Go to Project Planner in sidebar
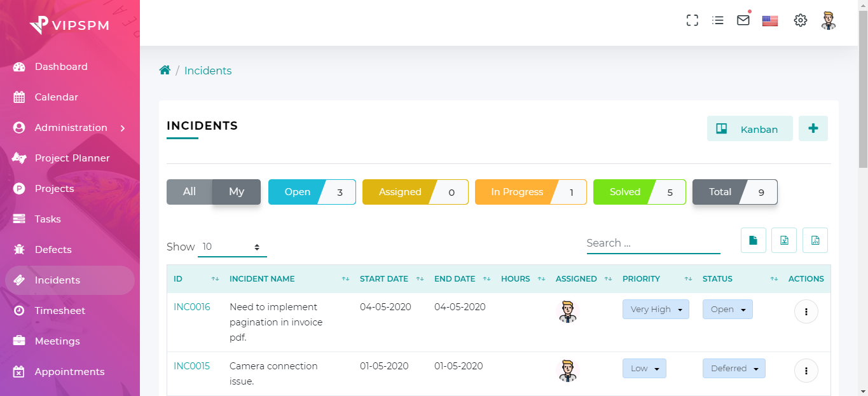Screen dimensions: 868x396 (72, 158)
